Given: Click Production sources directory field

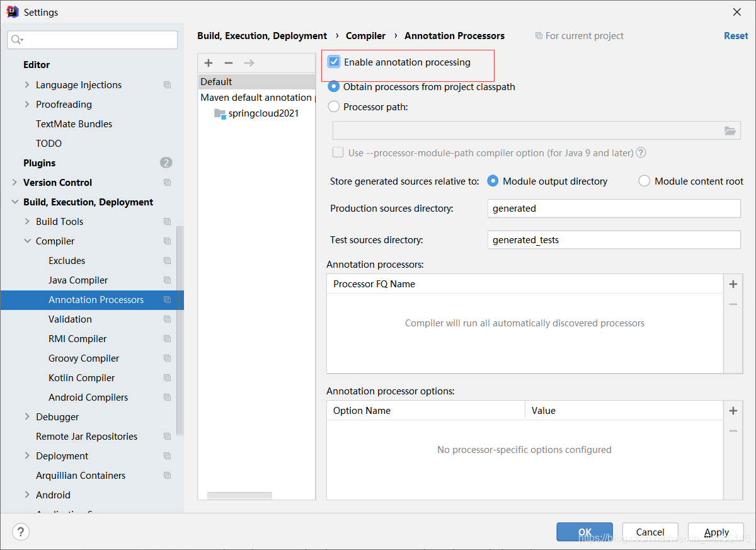Looking at the screenshot, I should point(614,209).
